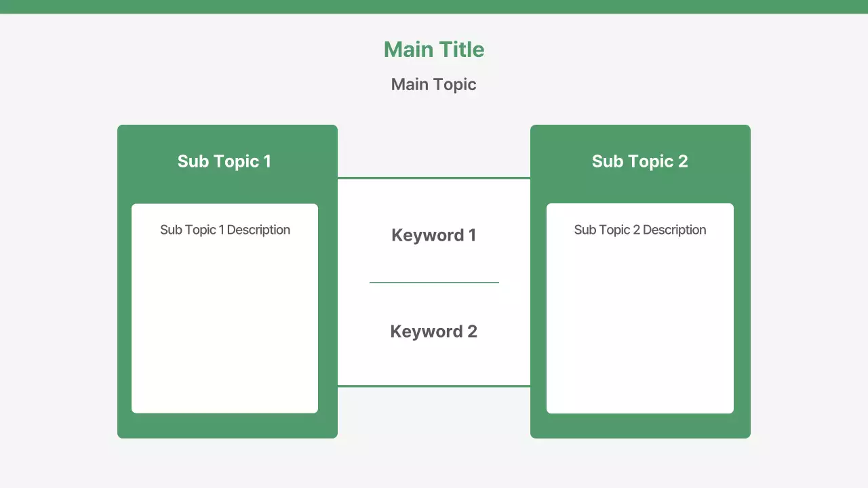Click the 'Keyword 1' label
This screenshot has height=488, width=868.
point(434,235)
